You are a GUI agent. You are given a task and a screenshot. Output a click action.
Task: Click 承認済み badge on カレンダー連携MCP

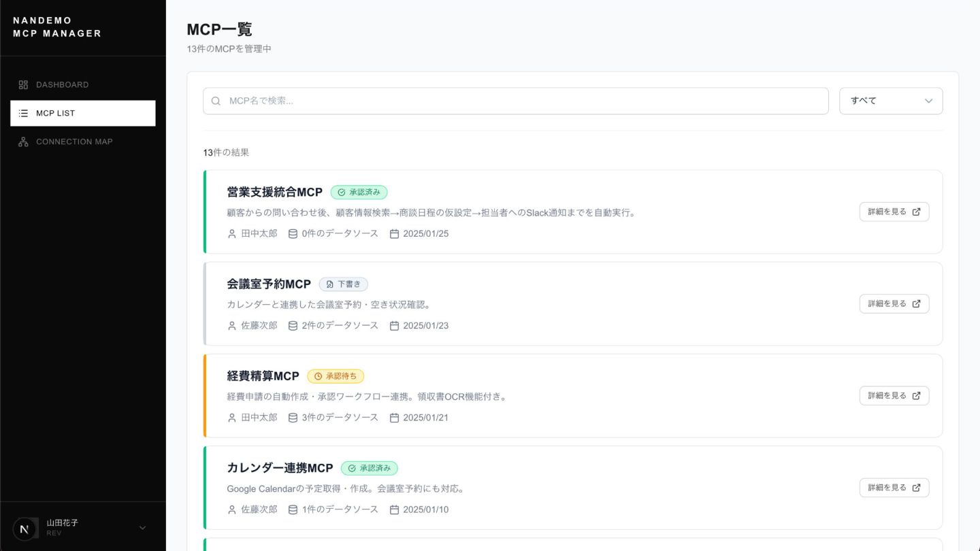370,468
